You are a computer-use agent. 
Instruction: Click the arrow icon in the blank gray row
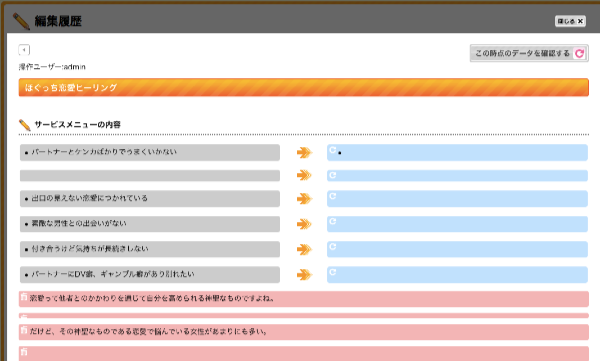(304, 175)
